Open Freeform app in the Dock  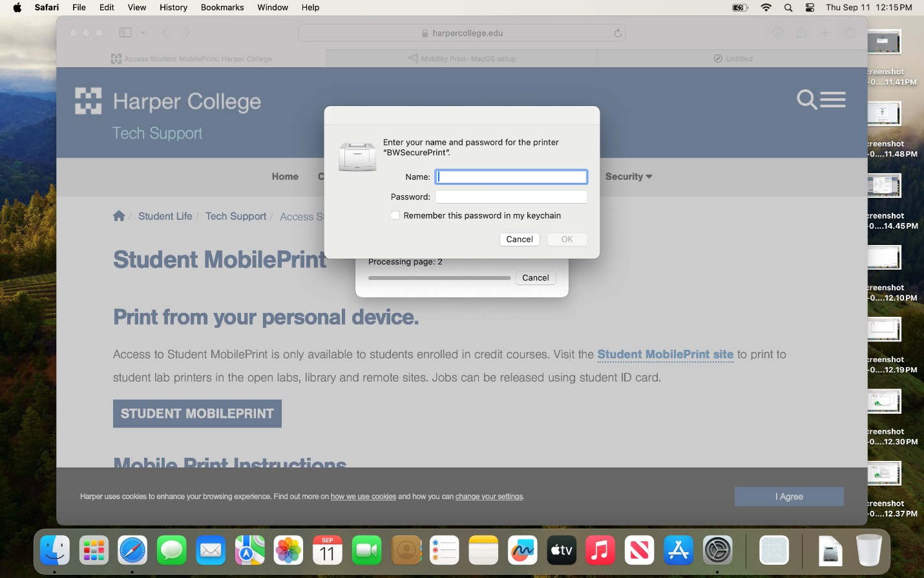pyautogui.click(x=522, y=551)
